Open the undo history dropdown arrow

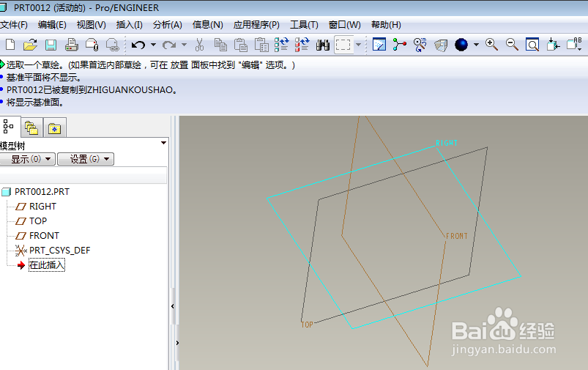click(x=153, y=45)
